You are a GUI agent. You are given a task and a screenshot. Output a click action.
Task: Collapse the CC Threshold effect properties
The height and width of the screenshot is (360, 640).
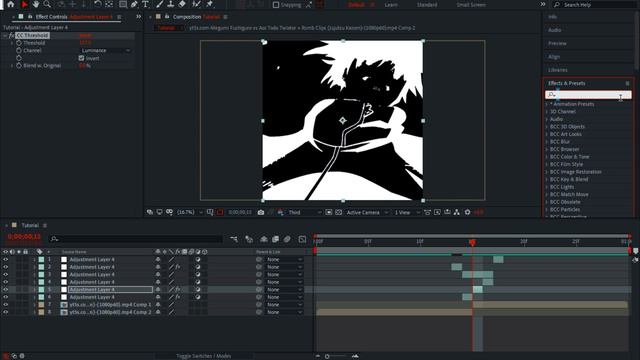pyautogui.click(x=5, y=36)
